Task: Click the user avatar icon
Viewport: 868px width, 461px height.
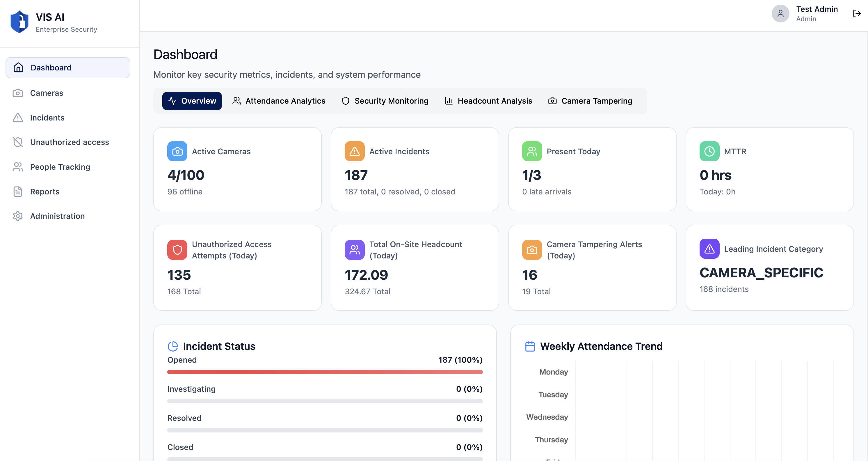Action: [780, 13]
